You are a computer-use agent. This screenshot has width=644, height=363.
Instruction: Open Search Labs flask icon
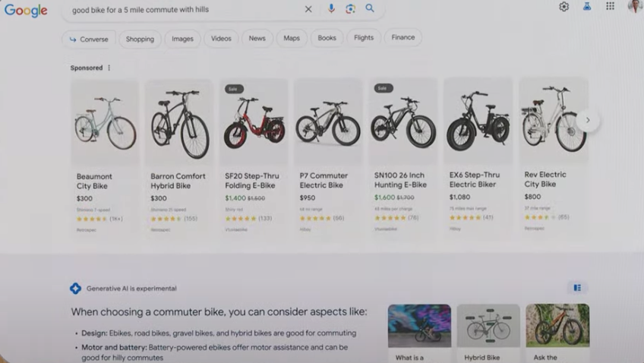pos(587,7)
